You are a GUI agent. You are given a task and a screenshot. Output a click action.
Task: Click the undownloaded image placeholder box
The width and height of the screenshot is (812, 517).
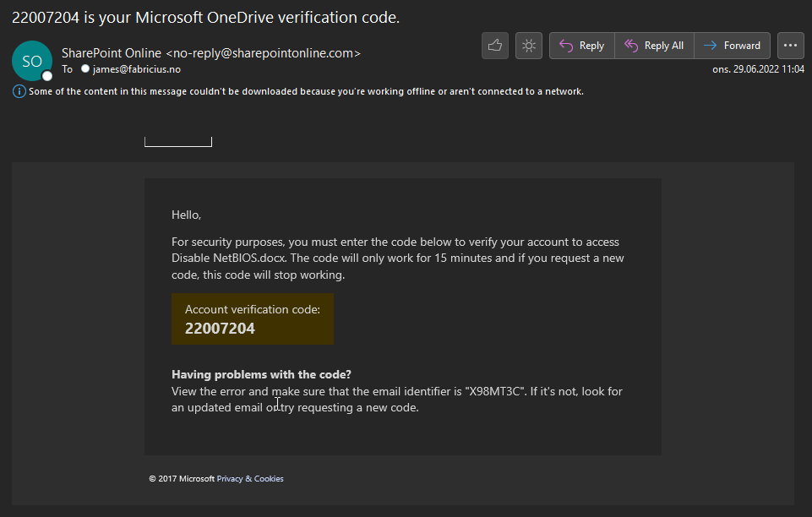pyautogui.click(x=178, y=142)
